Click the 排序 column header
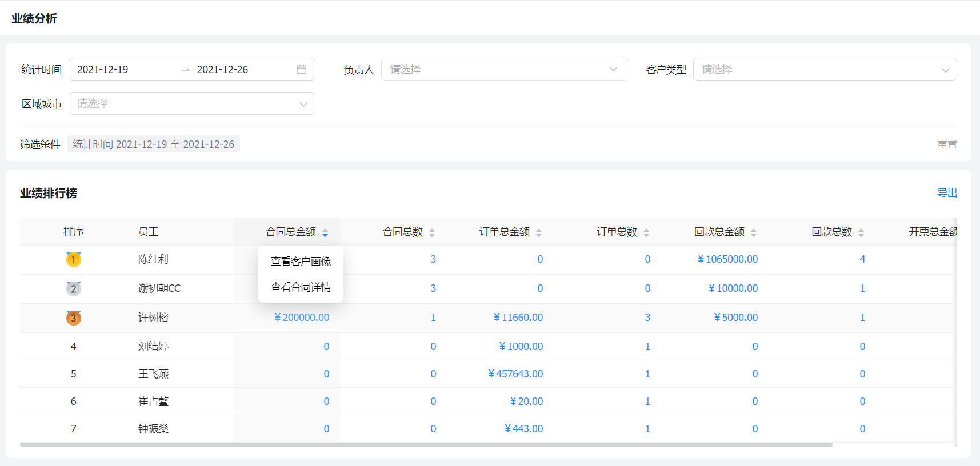The width and height of the screenshot is (980, 466). pyautogui.click(x=73, y=232)
